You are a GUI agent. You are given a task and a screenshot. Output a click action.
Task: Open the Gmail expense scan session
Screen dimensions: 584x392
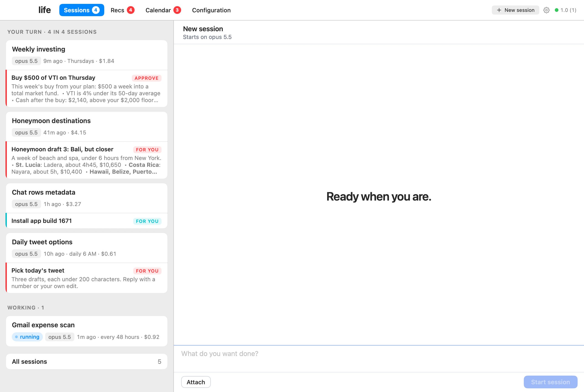tap(87, 331)
